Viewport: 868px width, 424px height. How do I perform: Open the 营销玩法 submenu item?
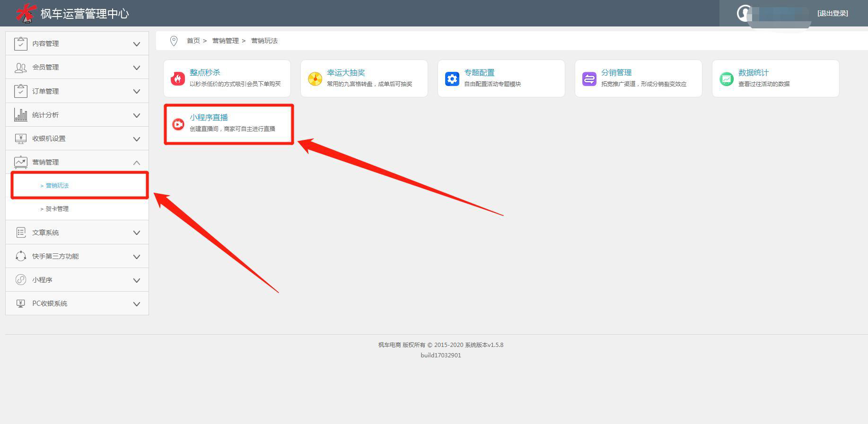tap(57, 185)
